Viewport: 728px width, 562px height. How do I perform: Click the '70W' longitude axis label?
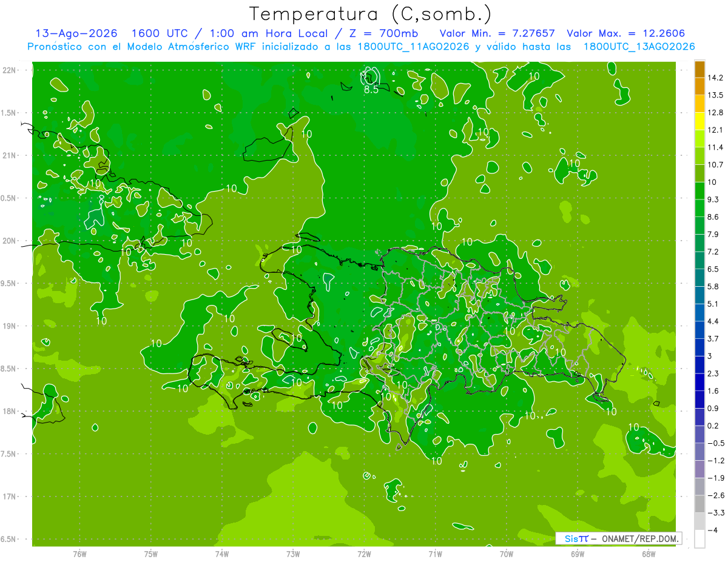pos(507,554)
